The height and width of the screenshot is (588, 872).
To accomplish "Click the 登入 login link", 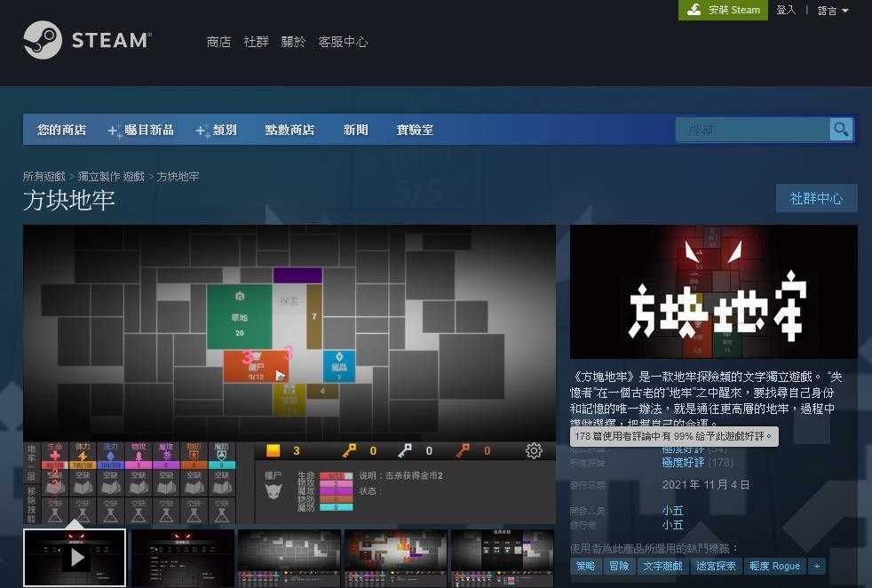I will point(786,10).
